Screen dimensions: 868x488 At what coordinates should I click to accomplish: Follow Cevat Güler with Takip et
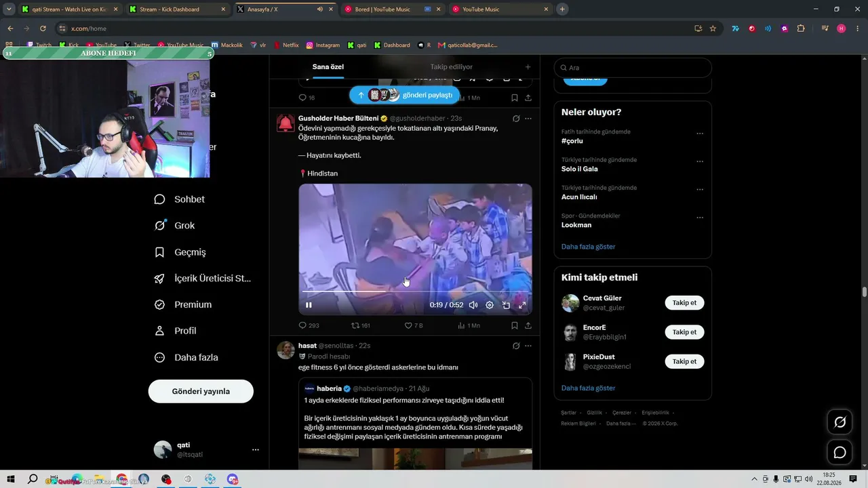pyautogui.click(x=684, y=303)
